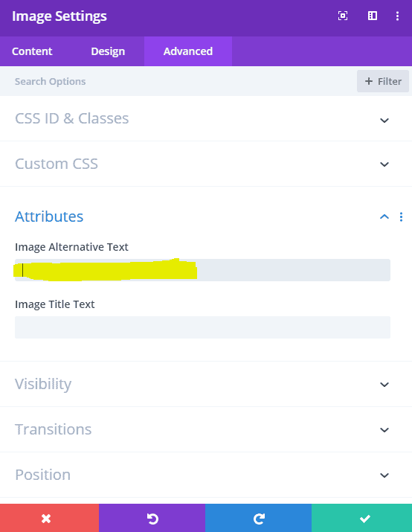Image resolution: width=412 pixels, height=532 pixels.
Task: Click the purple undo arrow button
Action: pyautogui.click(x=152, y=518)
